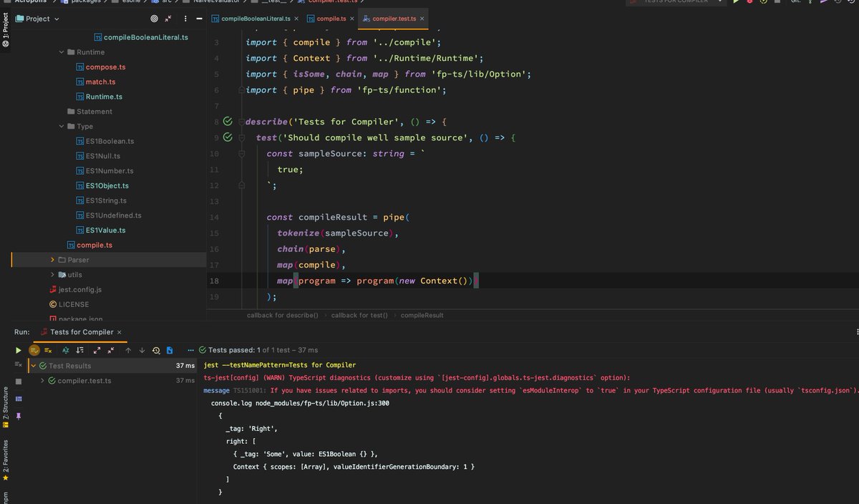Sort test results by duration
This screenshot has height=504, width=859.
click(79, 350)
